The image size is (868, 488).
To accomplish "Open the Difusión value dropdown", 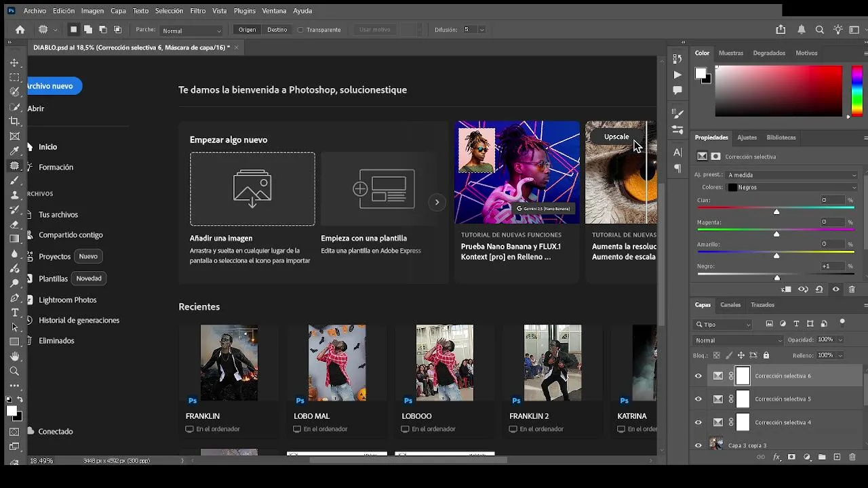I will [x=481, y=30].
